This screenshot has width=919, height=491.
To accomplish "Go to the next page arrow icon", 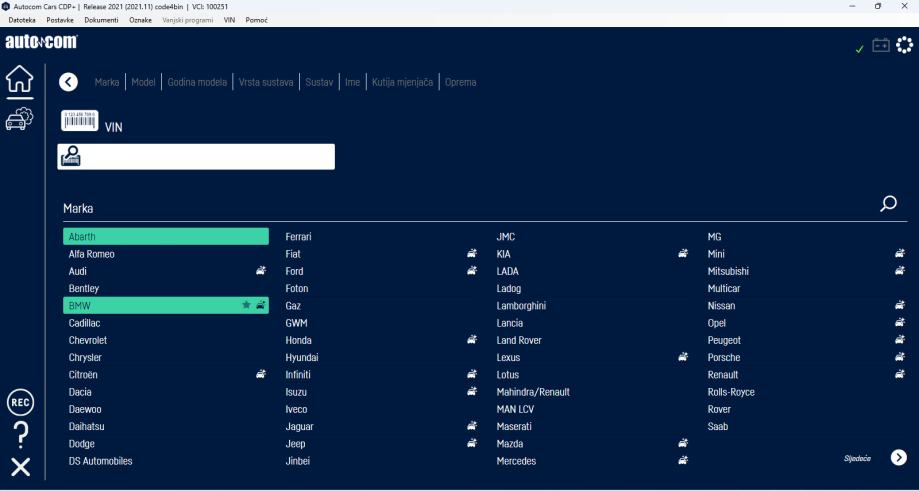I will click(x=898, y=458).
